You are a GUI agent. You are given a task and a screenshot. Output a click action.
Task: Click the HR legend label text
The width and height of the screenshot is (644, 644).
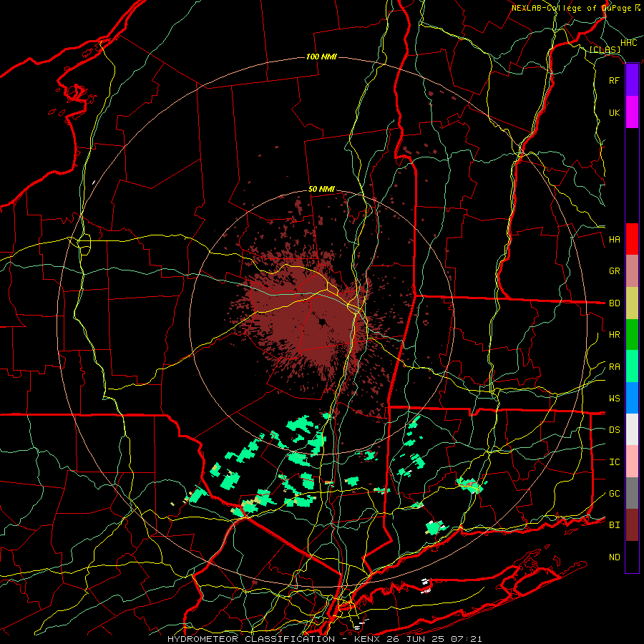click(614, 335)
